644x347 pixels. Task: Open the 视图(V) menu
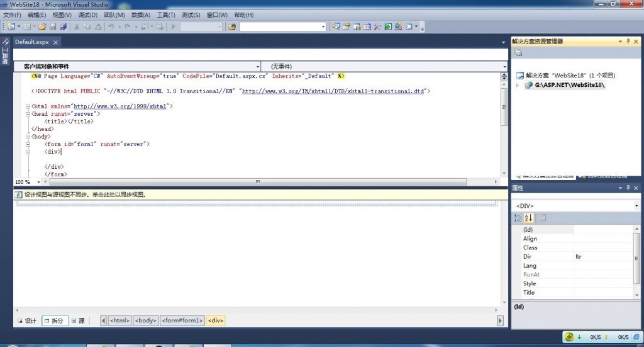[x=62, y=15]
